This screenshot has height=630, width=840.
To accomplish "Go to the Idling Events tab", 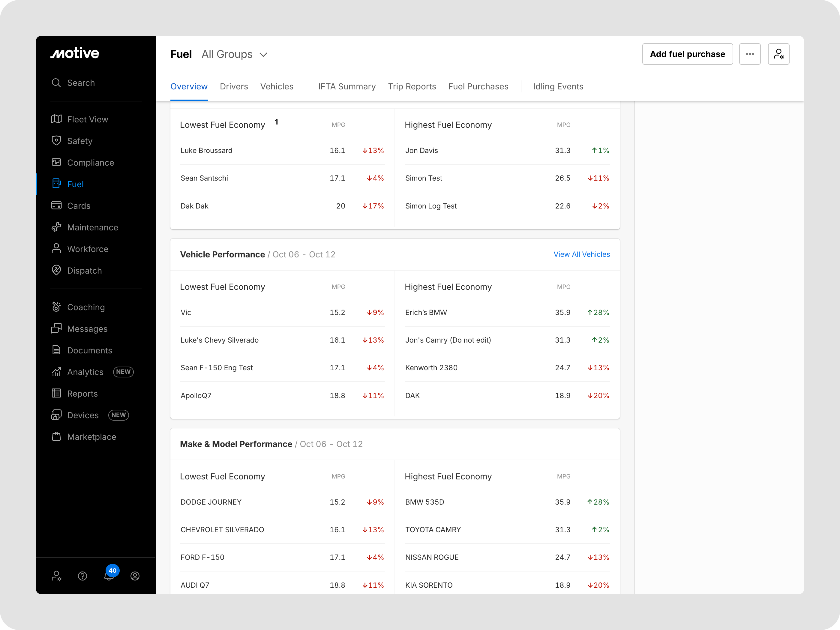I will point(557,87).
